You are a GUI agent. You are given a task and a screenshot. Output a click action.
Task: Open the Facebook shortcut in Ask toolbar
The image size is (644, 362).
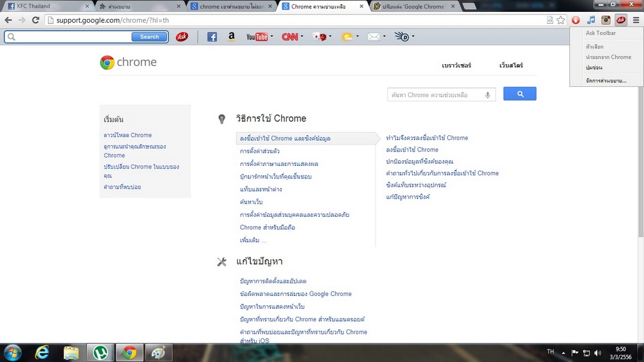click(212, 37)
